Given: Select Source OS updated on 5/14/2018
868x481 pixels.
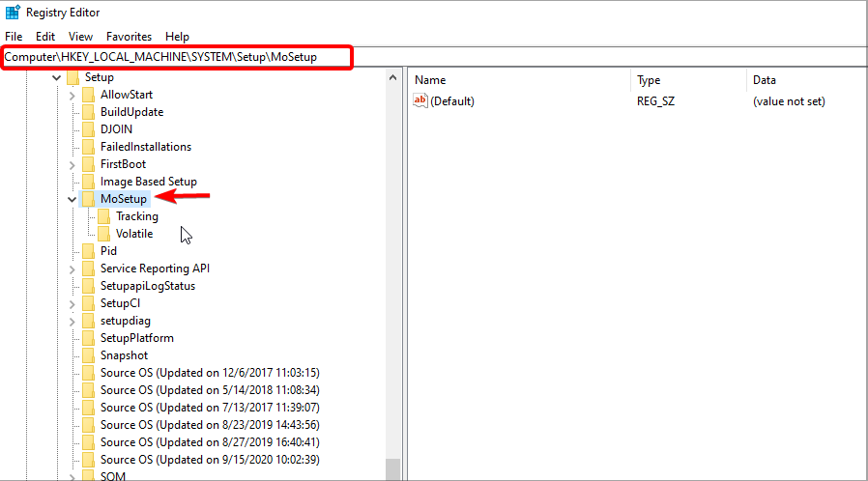Looking at the screenshot, I should coord(210,390).
